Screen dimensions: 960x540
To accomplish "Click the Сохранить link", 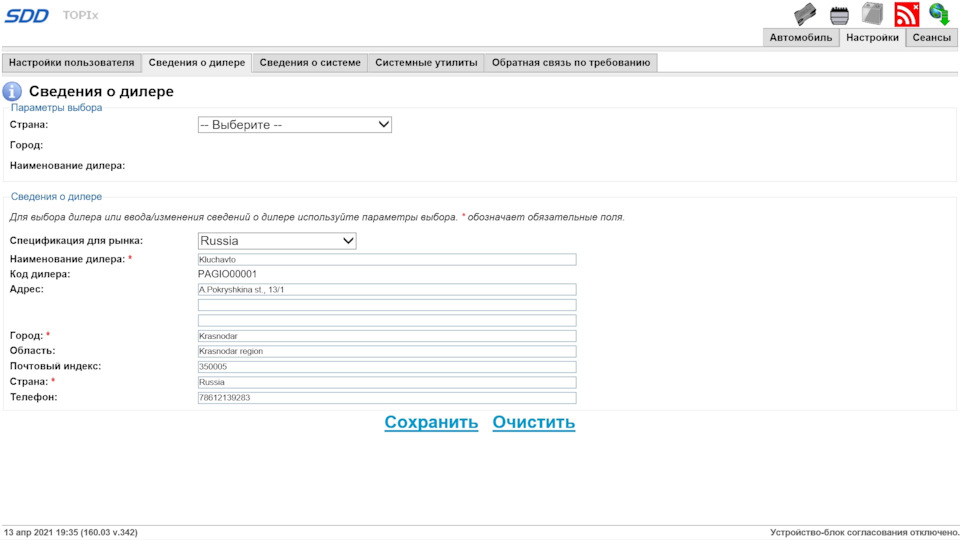I will [x=431, y=422].
